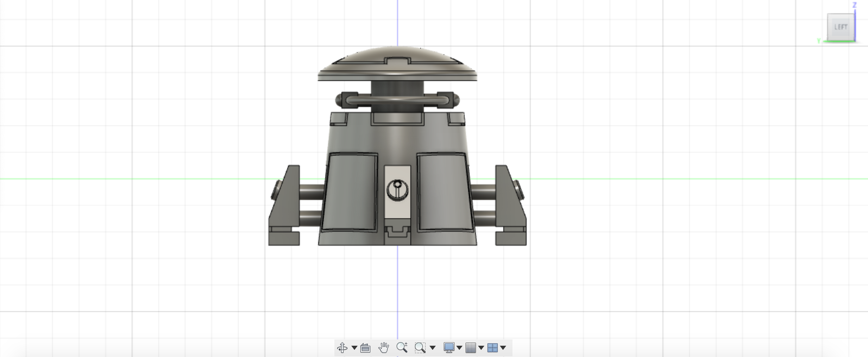This screenshot has width=868, height=357.
Task: Click the Y axis label near ViewCube
Action: click(x=819, y=40)
